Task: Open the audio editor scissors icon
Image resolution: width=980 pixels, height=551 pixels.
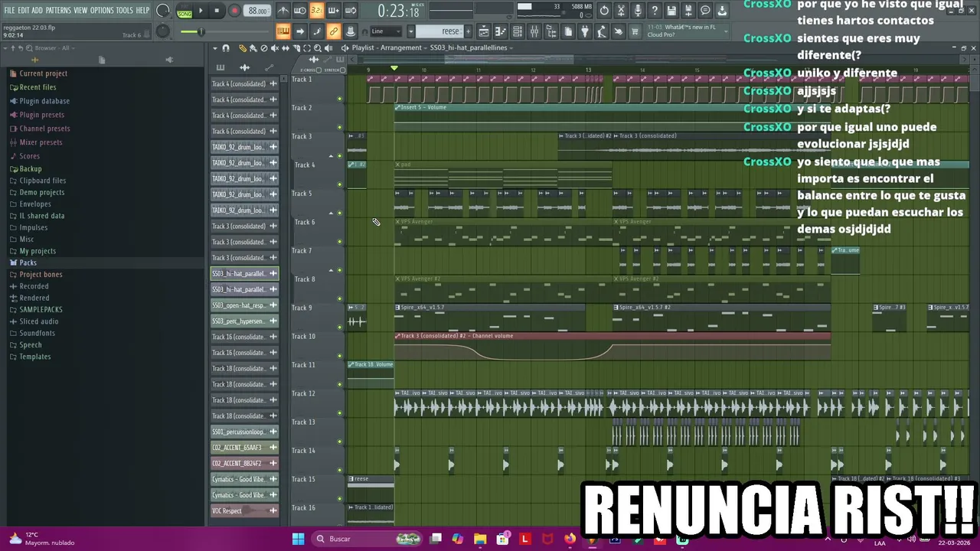Action: tap(621, 11)
